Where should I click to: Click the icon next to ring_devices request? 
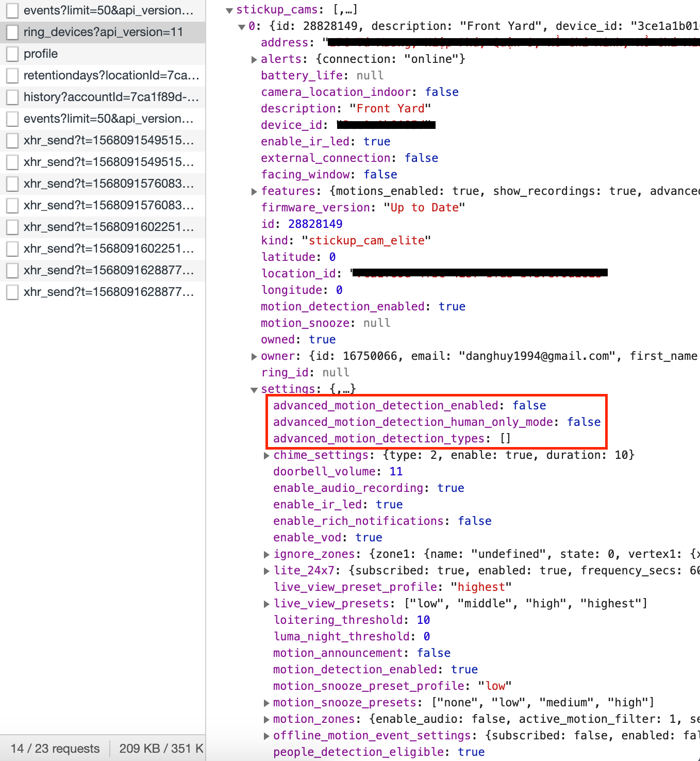pos(12,32)
